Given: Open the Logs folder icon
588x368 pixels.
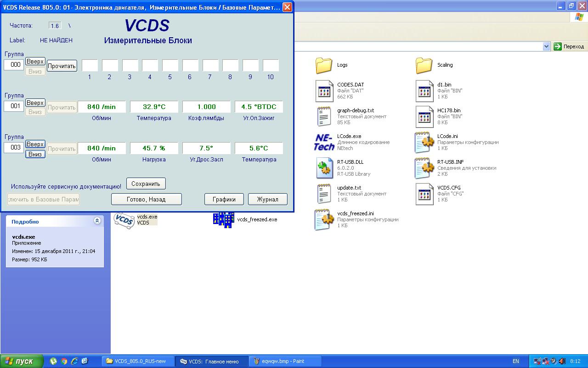Looking at the screenshot, I should [324, 65].
